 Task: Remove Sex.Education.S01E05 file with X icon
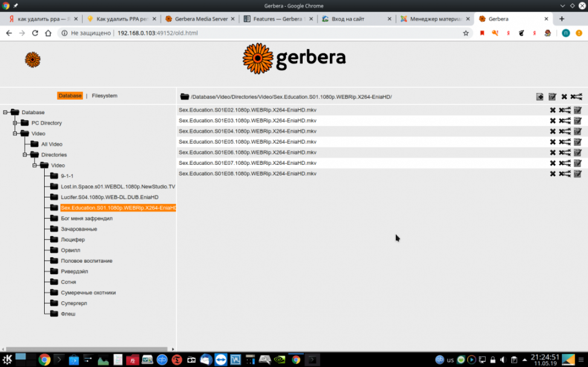552,142
